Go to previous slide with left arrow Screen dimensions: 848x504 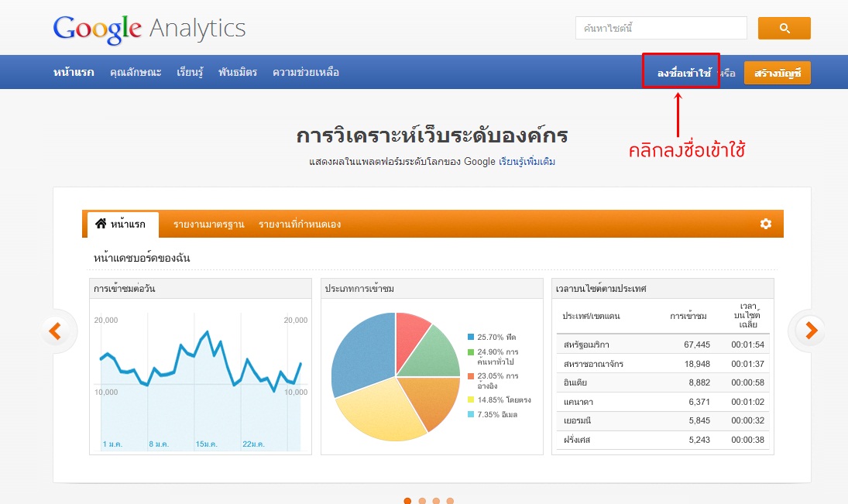tap(55, 331)
